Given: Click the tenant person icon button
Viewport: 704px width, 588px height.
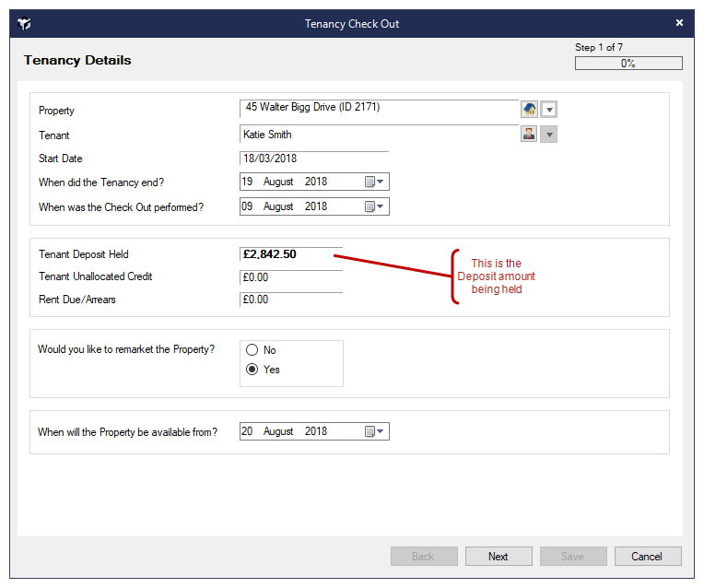Looking at the screenshot, I should [x=529, y=135].
